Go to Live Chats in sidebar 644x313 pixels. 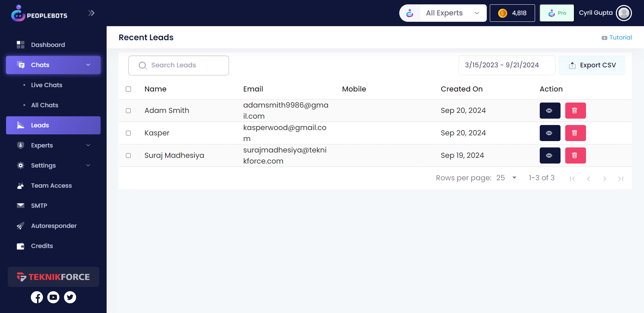click(x=47, y=85)
